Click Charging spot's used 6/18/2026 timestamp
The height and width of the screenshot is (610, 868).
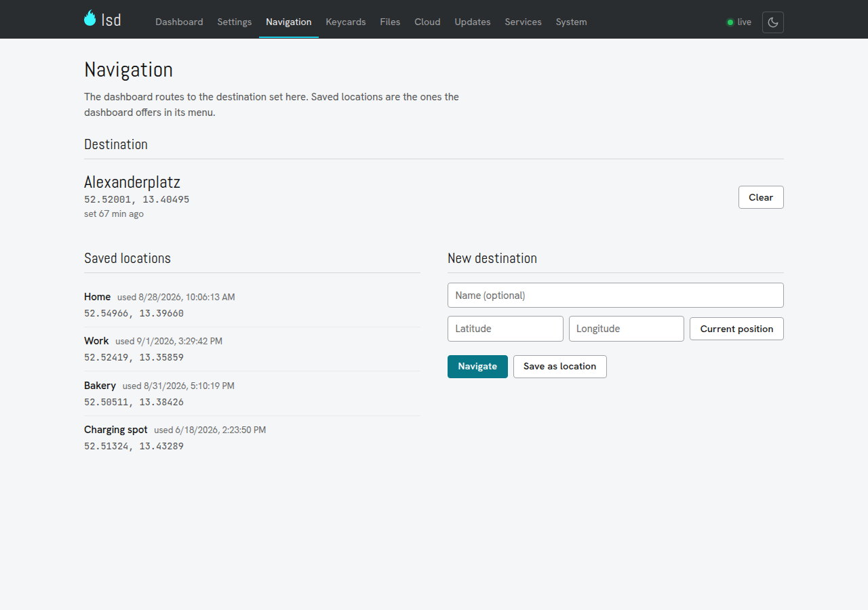point(210,430)
